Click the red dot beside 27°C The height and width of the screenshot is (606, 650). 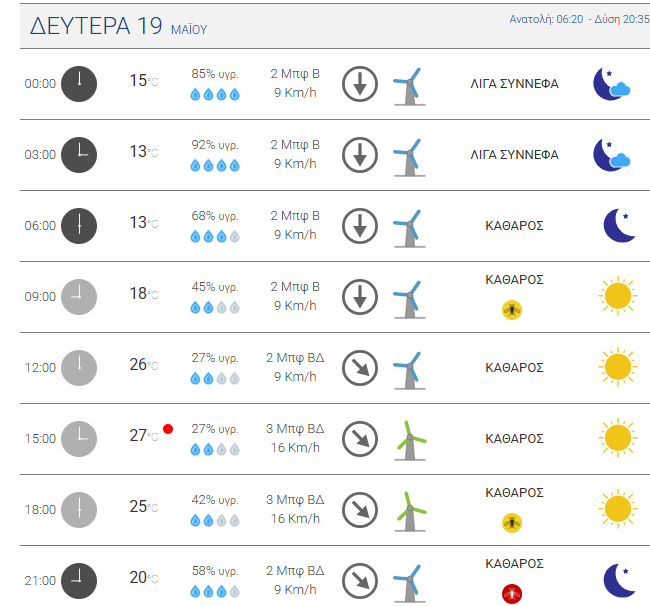tap(168, 428)
